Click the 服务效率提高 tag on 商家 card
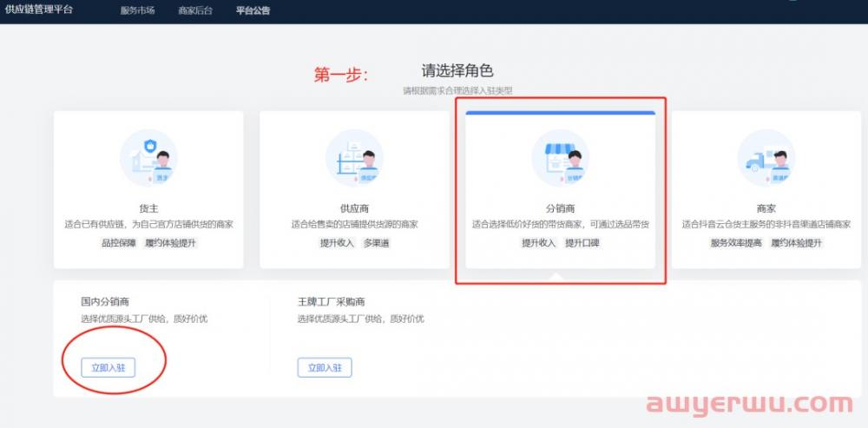 click(737, 243)
